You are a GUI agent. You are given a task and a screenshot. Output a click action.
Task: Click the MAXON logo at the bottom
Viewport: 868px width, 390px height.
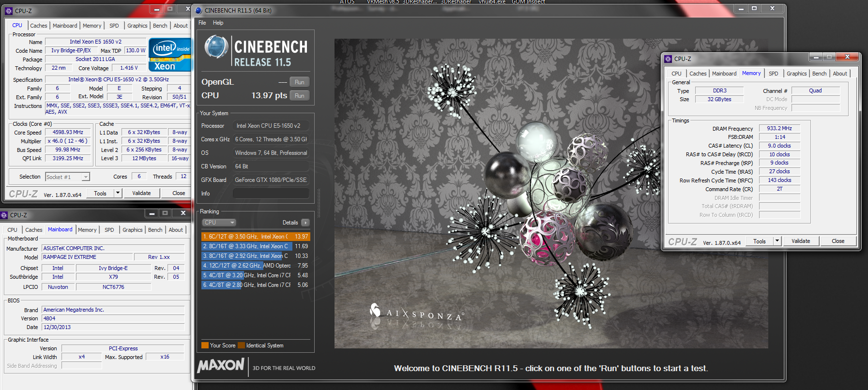pyautogui.click(x=221, y=365)
